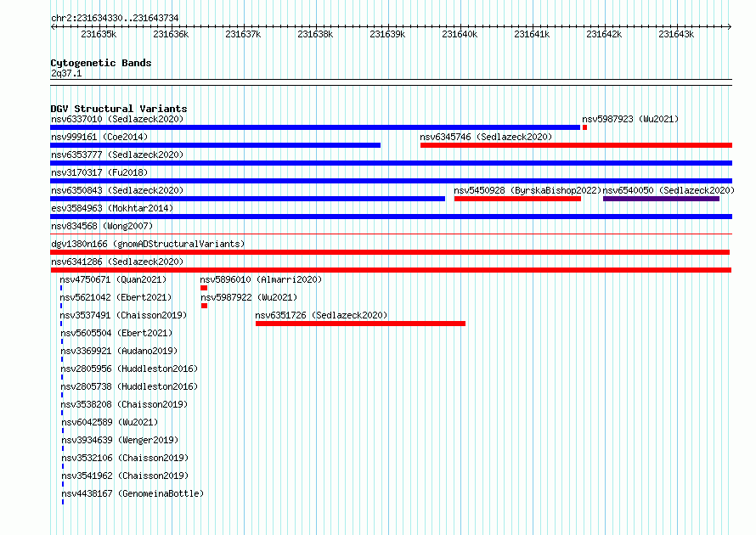Click the nsv6337010 (Sedlazeck2020) variant label
The height and width of the screenshot is (535, 756).
[x=117, y=119]
